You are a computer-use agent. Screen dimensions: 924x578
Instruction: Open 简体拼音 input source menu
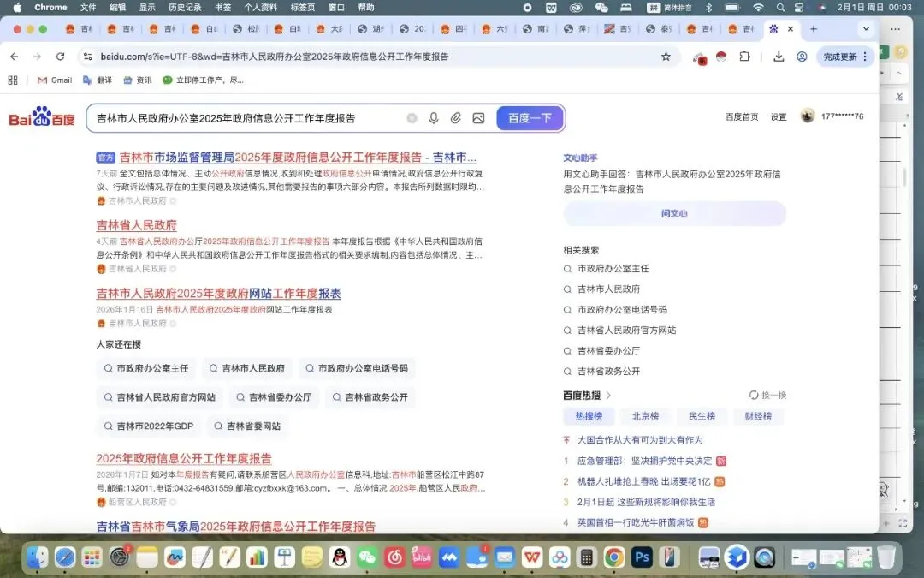coord(670,7)
